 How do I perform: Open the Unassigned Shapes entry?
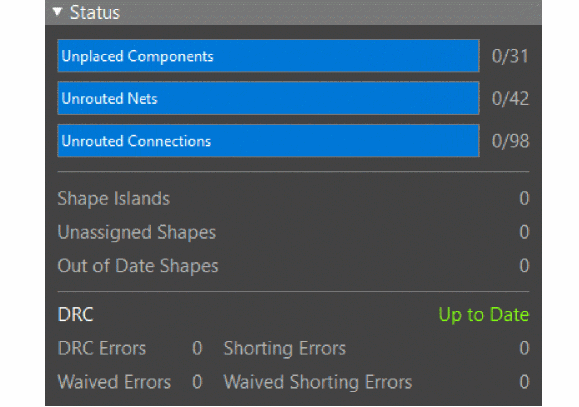(x=137, y=232)
